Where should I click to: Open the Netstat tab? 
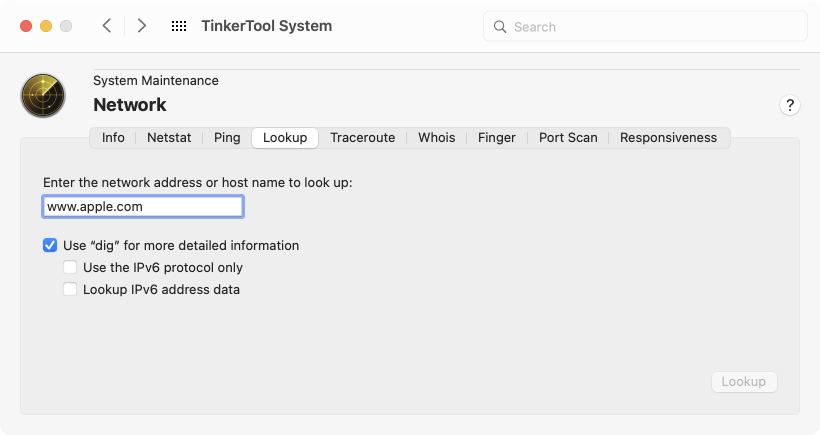point(169,138)
